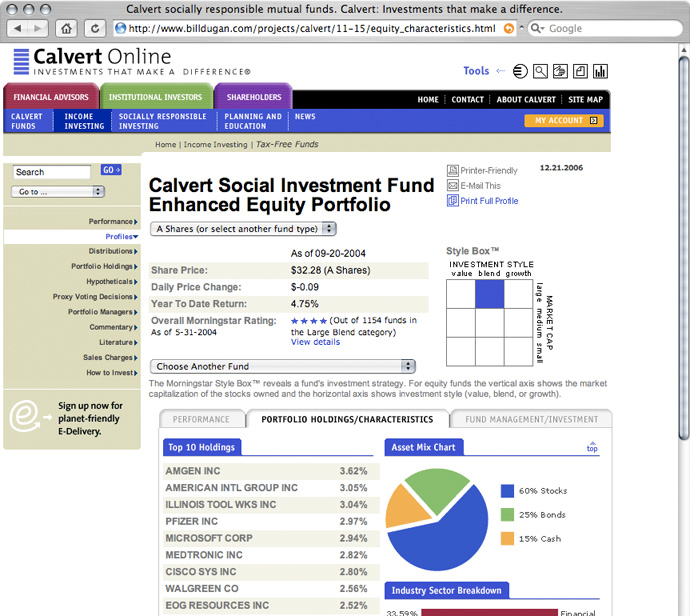690x616 pixels.
Task: Click the magnifying glass search tool icon
Action: coord(540,71)
